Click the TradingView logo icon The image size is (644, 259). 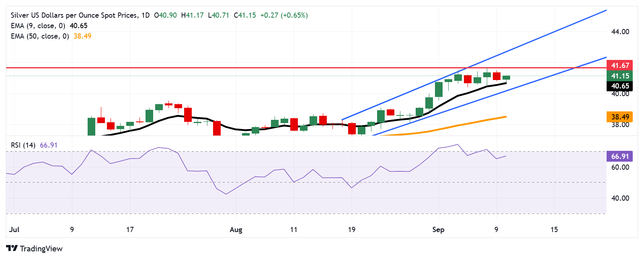(x=12, y=249)
